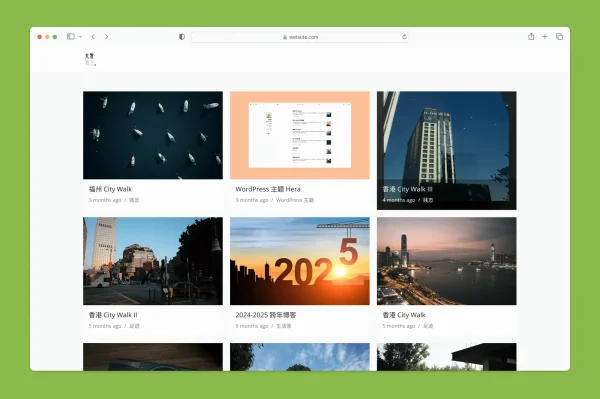
Task: Add a new tab with plus icon
Action: pyautogui.click(x=545, y=37)
